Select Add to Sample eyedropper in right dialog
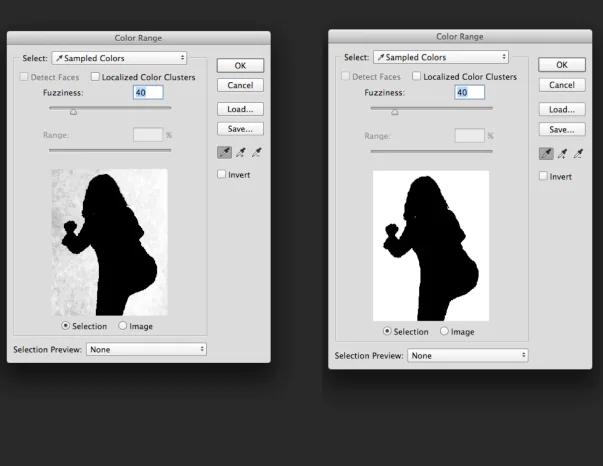Viewport: 603px width, 466px height. point(562,153)
